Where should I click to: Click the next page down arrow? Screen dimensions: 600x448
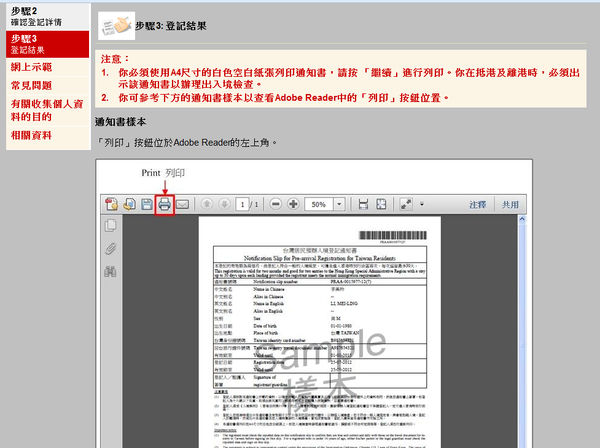click(225, 203)
